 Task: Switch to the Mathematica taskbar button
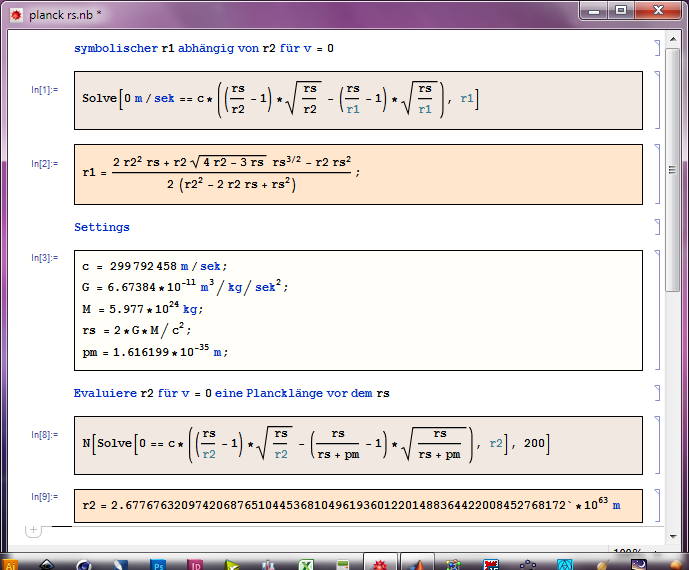379,564
